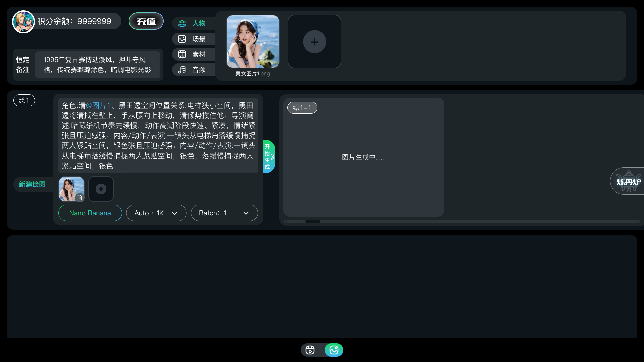Delete the uploaded reference image thumbnail

coord(80,198)
